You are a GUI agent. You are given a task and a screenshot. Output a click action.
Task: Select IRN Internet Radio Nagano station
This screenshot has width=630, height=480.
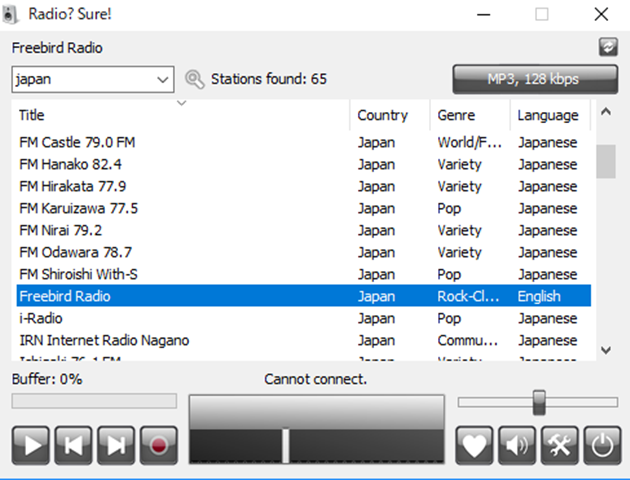pyautogui.click(x=303, y=341)
